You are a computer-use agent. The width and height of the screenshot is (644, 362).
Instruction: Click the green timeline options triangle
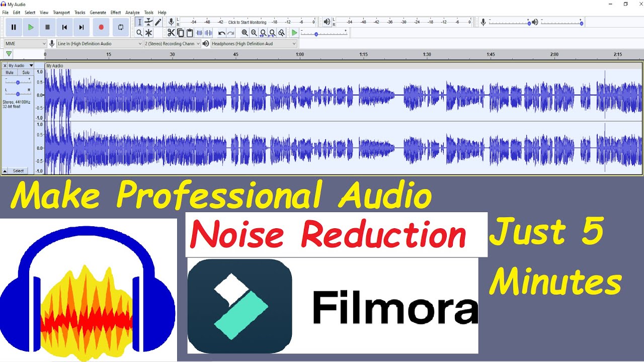click(9, 54)
